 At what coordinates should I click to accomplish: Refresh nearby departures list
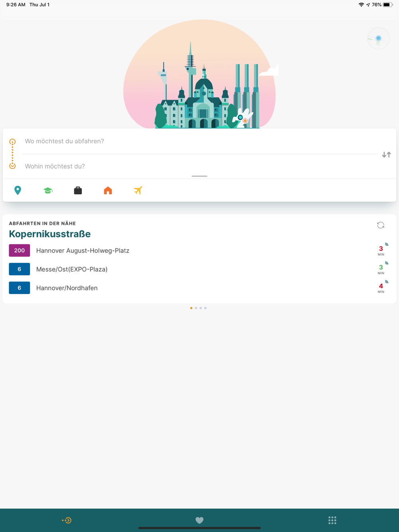click(x=381, y=225)
